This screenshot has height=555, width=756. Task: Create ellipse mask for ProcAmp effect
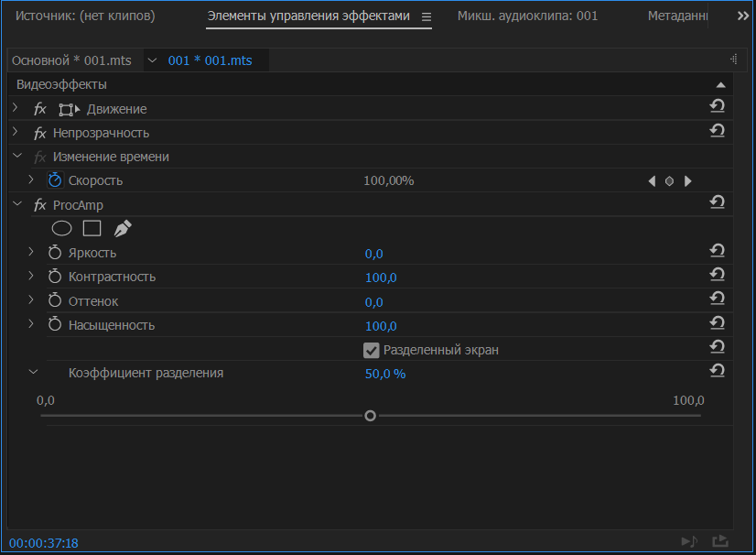61,229
